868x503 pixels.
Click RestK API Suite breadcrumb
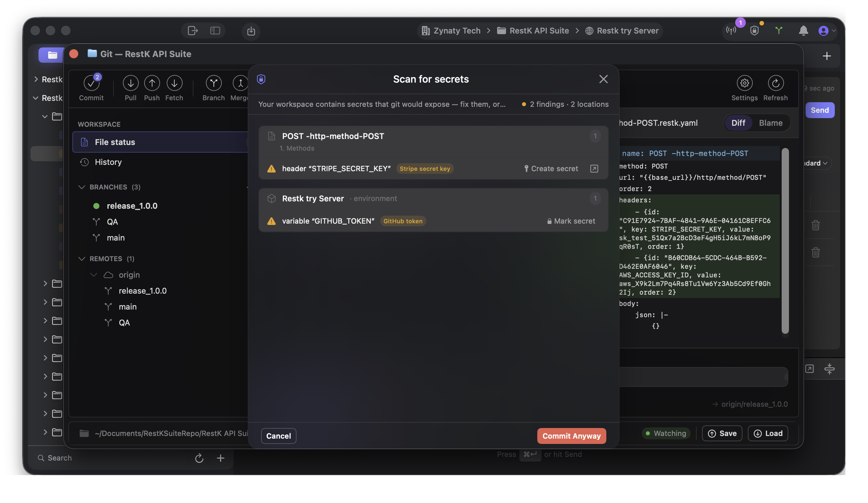[533, 31]
